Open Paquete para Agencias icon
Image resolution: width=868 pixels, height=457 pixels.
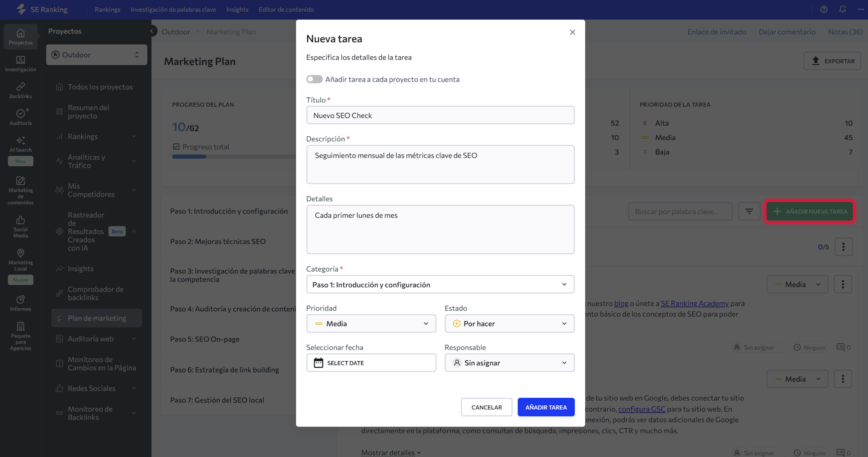(x=21, y=336)
